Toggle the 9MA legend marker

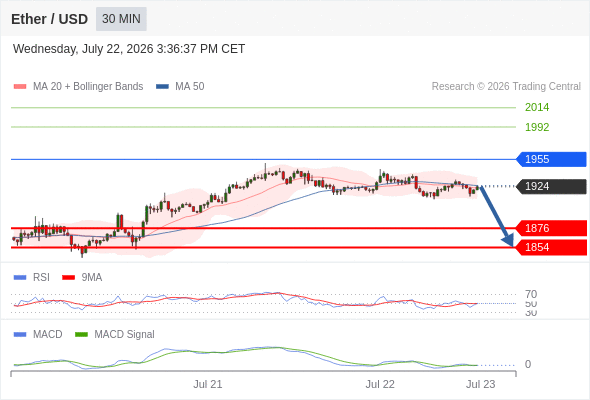68,278
